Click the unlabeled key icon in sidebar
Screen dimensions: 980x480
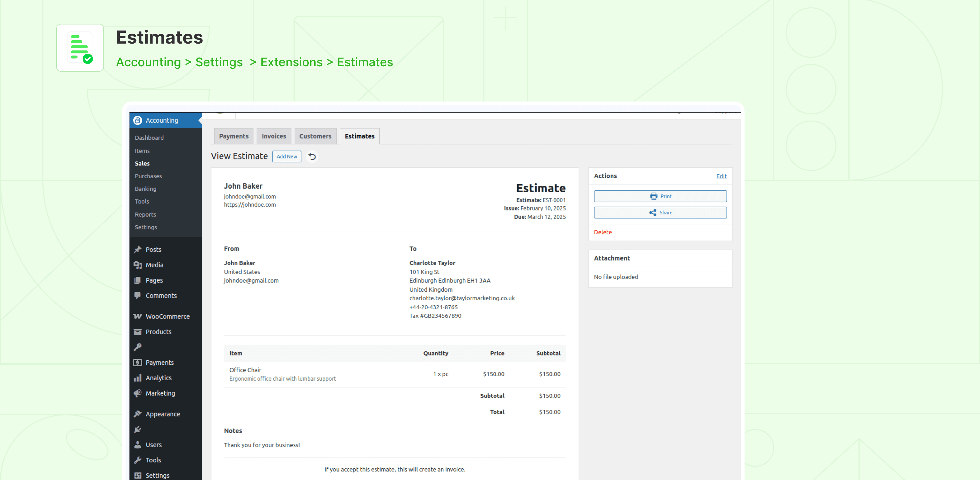click(x=137, y=347)
